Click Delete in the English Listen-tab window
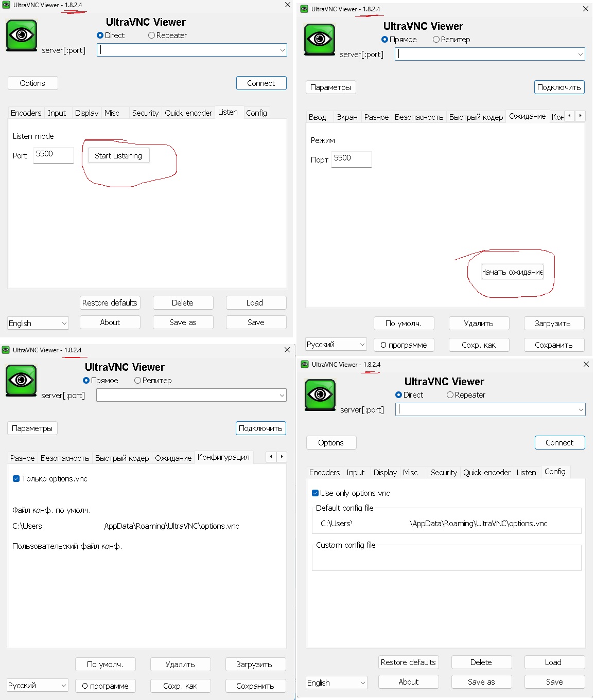Image resolution: width=595 pixels, height=700 pixels. [183, 303]
